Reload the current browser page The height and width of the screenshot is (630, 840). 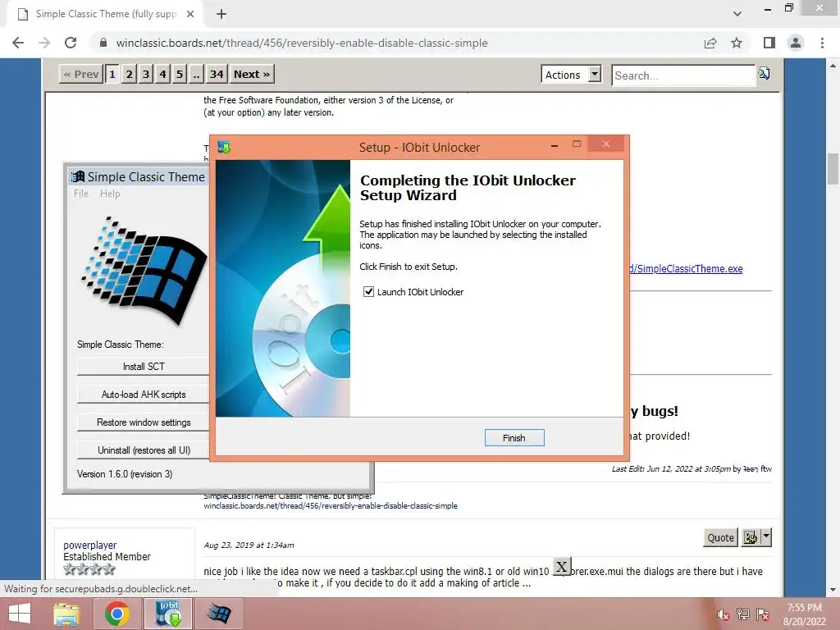click(x=71, y=43)
